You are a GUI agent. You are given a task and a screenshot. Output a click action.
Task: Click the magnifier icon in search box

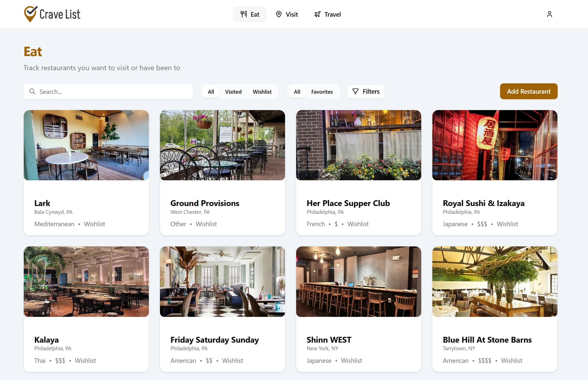click(x=32, y=91)
